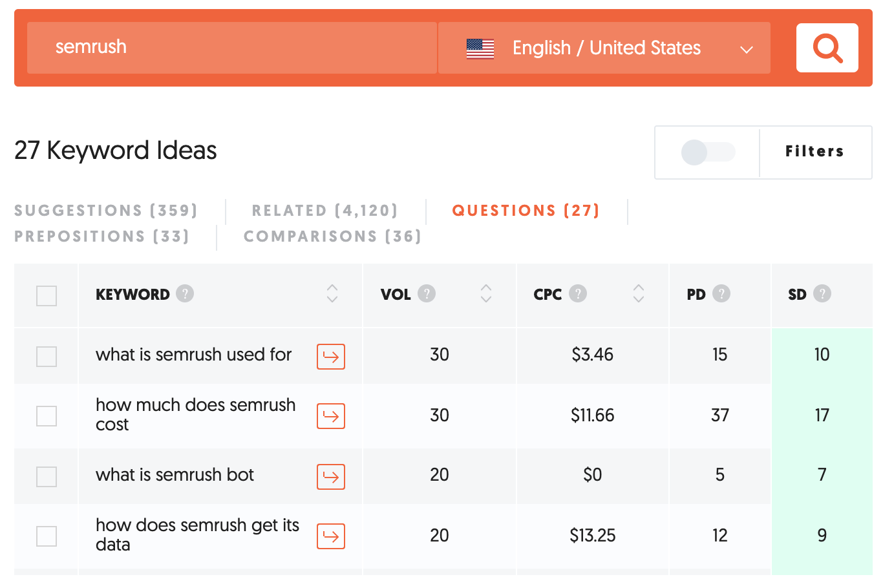Click the $13.25 CPC value

[593, 536]
